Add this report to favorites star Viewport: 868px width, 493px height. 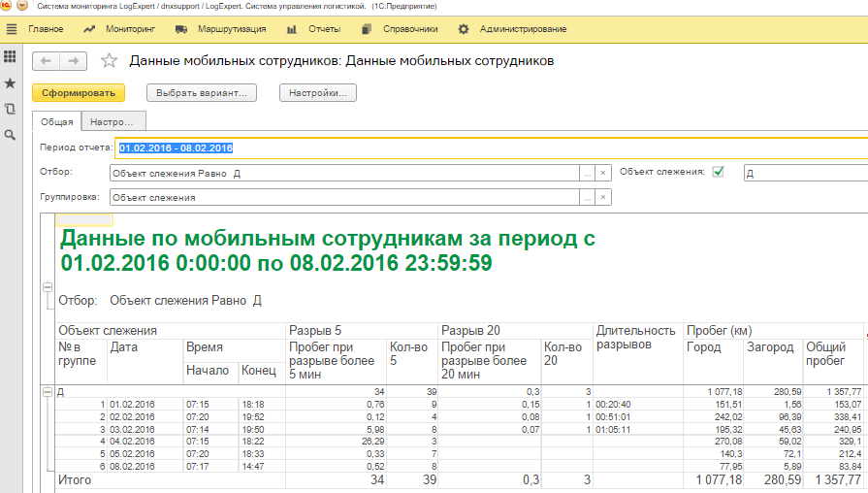coord(109,60)
